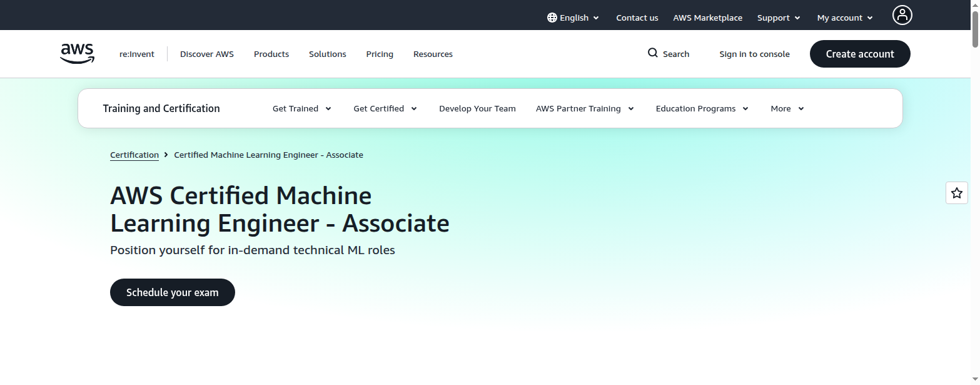Select Products in the navigation
Screen dimensions: 980x385
(271, 54)
